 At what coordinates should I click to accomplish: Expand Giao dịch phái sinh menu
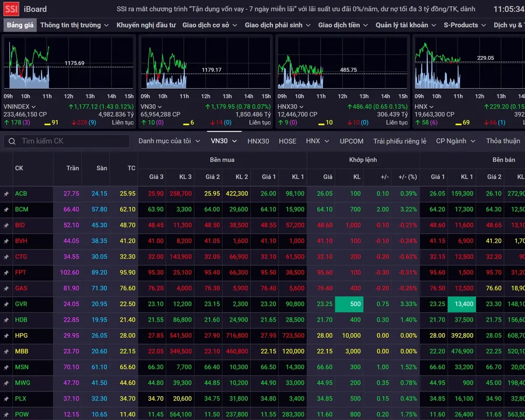tap(278, 25)
